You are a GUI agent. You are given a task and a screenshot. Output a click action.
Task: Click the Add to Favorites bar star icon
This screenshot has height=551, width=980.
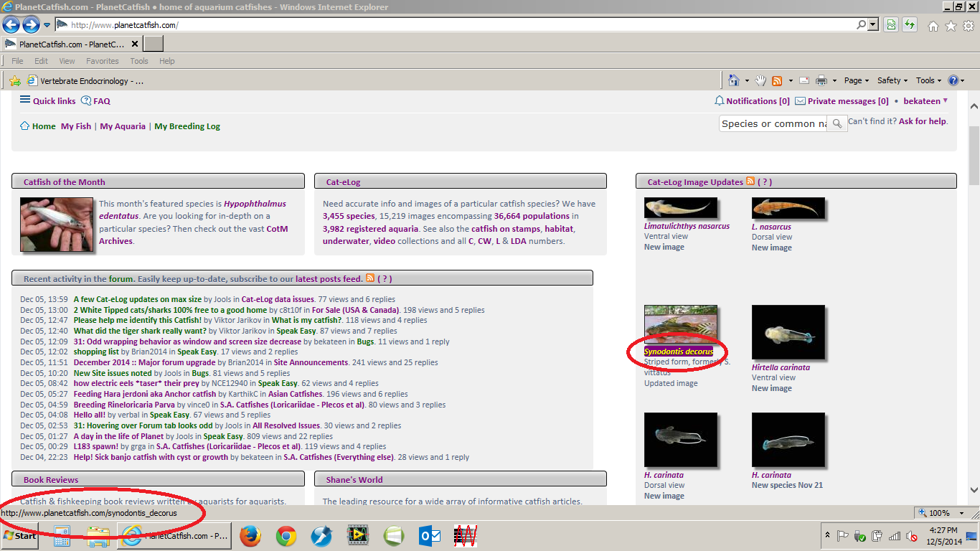[14, 81]
